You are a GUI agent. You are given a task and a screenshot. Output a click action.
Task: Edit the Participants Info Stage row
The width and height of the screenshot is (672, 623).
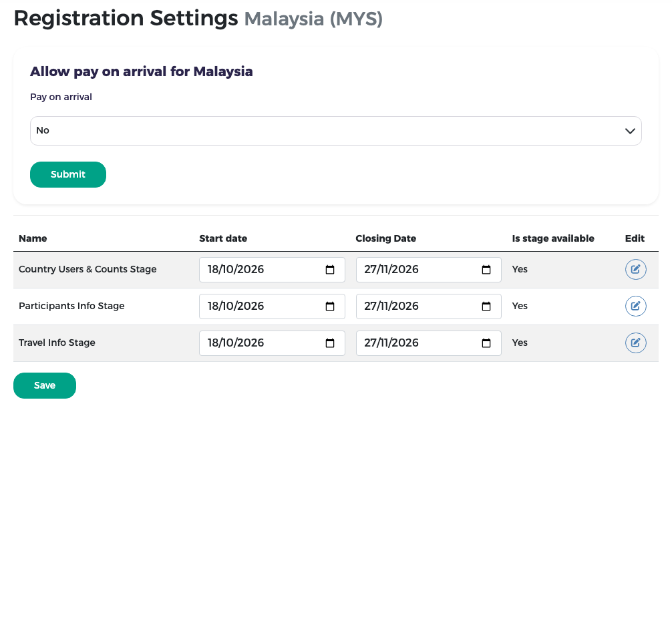click(635, 306)
